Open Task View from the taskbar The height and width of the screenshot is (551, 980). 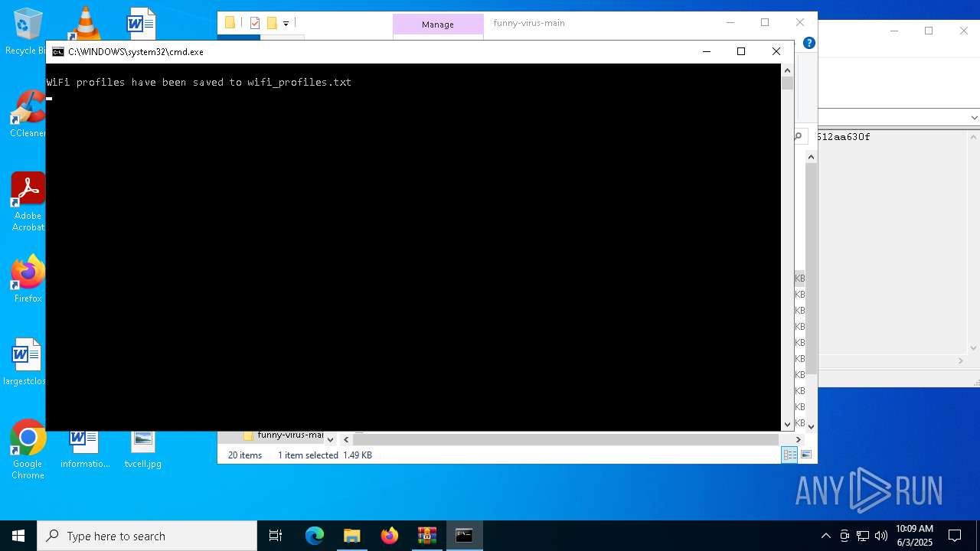pos(276,536)
